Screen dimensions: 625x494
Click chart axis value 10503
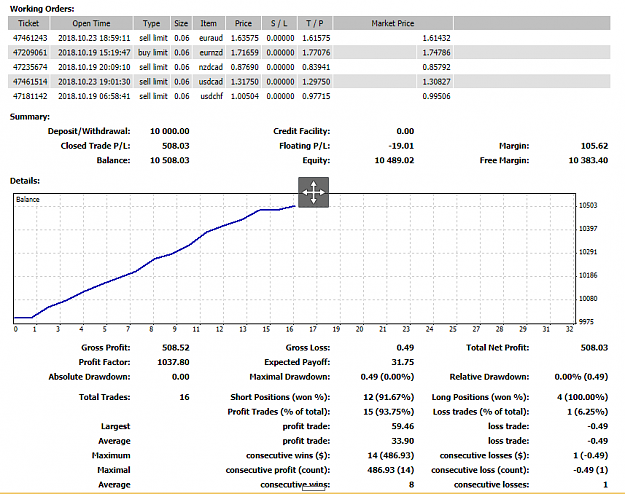tap(588, 205)
